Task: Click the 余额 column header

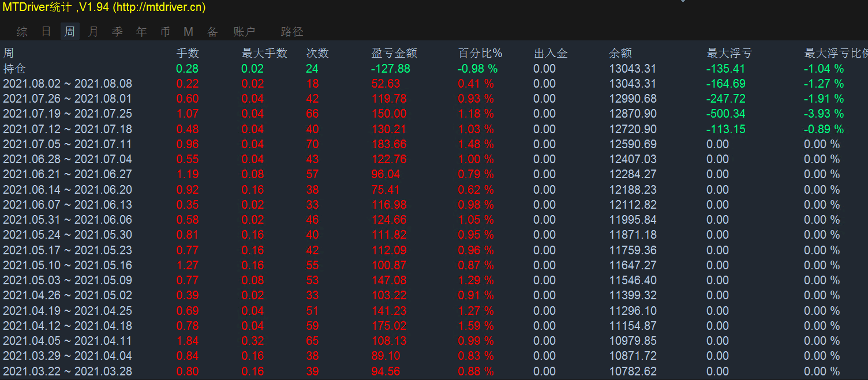Action: (x=620, y=54)
